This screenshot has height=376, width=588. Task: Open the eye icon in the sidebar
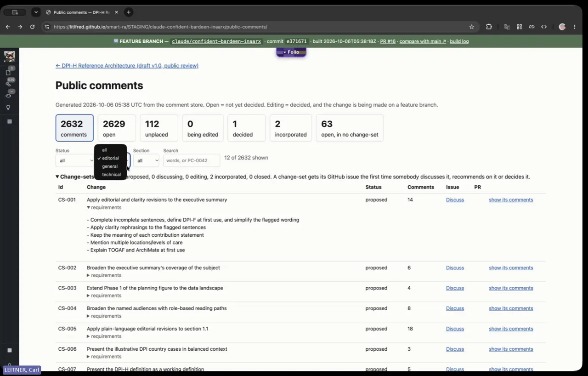click(8, 96)
